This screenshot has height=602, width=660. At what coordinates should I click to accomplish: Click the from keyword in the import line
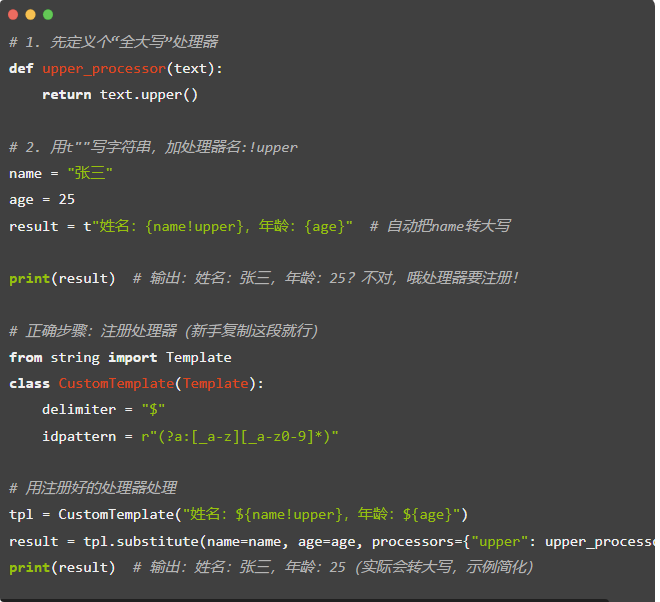click(x=25, y=357)
